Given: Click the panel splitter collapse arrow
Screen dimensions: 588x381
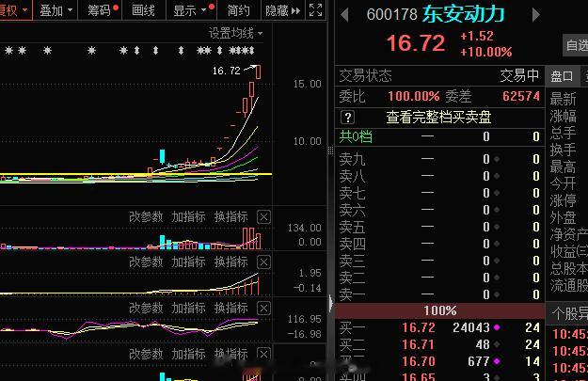Looking at the screenshot, I should pyautogui.click(x=331, y=303).
